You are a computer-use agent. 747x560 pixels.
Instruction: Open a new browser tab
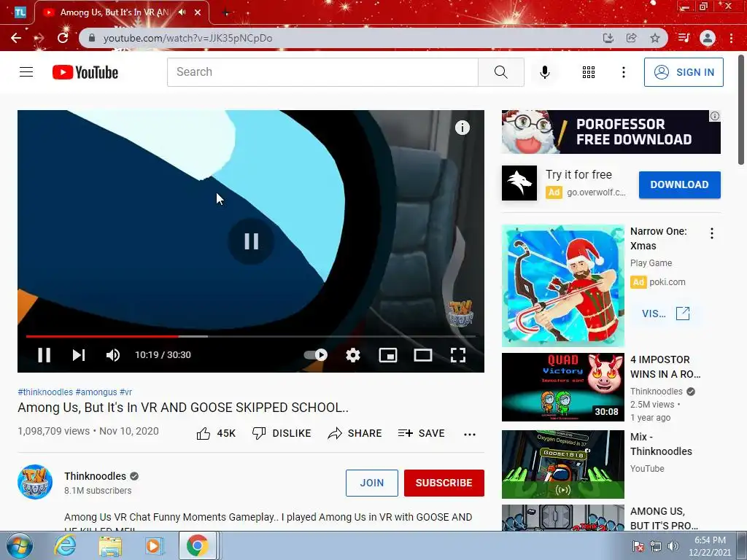226,13
